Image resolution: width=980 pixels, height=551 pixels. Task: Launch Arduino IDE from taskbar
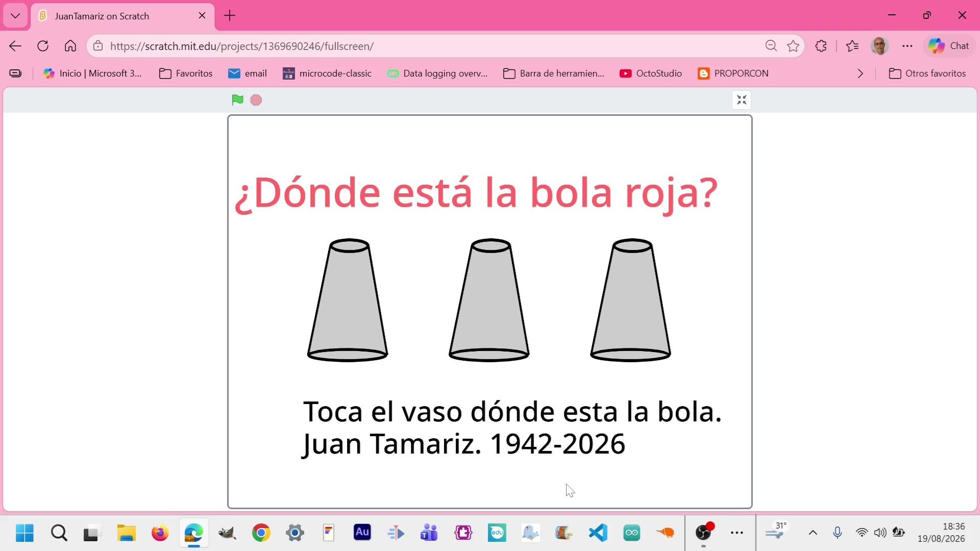[631, 533]
